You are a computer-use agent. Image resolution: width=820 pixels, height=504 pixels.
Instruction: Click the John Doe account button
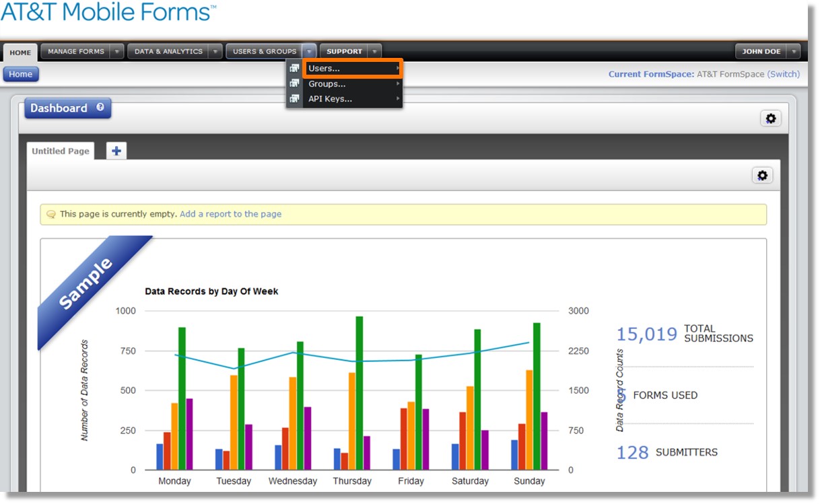click(761, 51)
